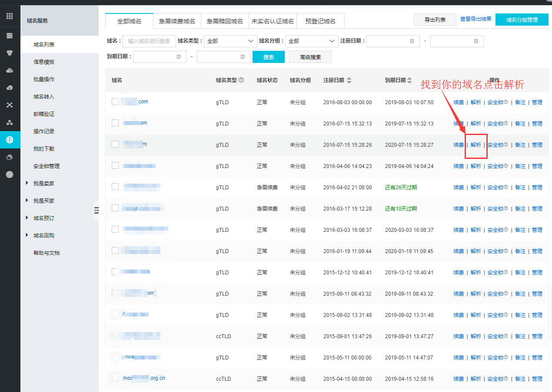Click the blue 搜索 button
Viewport: 552px width, 392px height.
(268, 57)
